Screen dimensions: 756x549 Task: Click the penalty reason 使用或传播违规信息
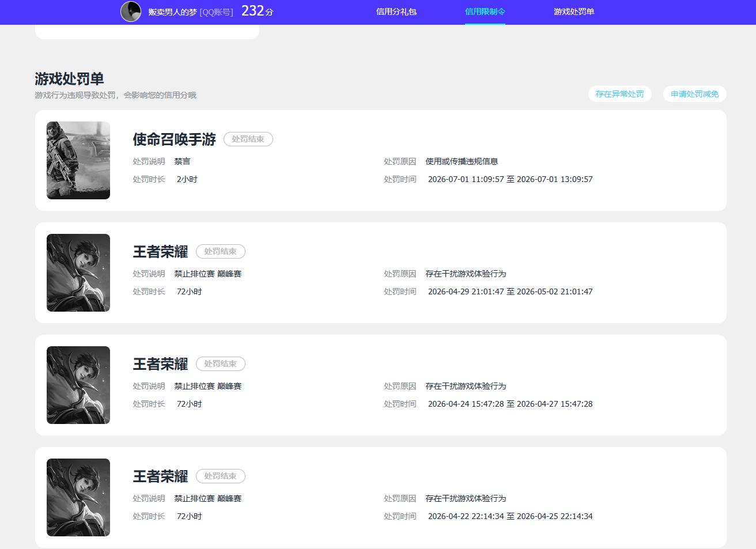(462, 161)
